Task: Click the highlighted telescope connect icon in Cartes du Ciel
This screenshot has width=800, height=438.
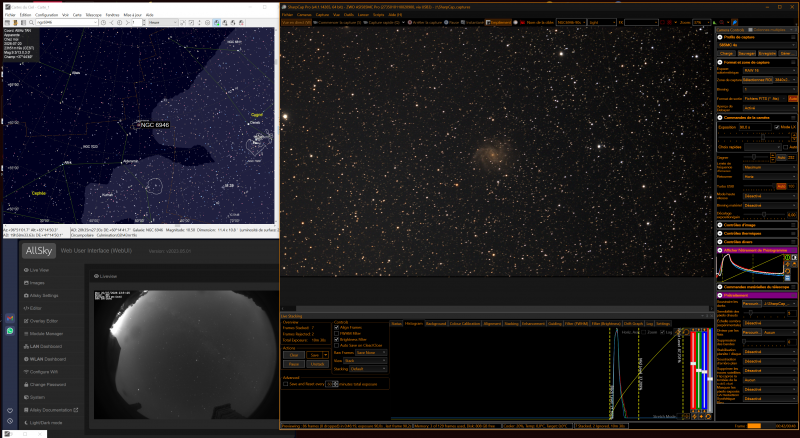Action: [x=216, y=22]
